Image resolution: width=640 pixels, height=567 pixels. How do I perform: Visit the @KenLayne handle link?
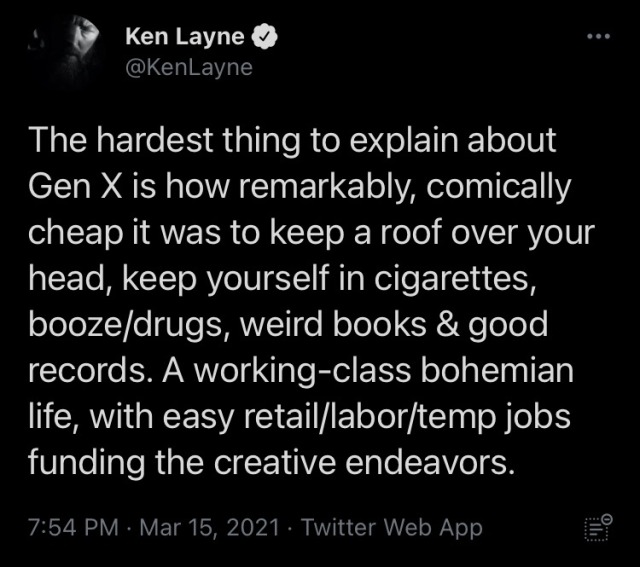click(189, 68)
